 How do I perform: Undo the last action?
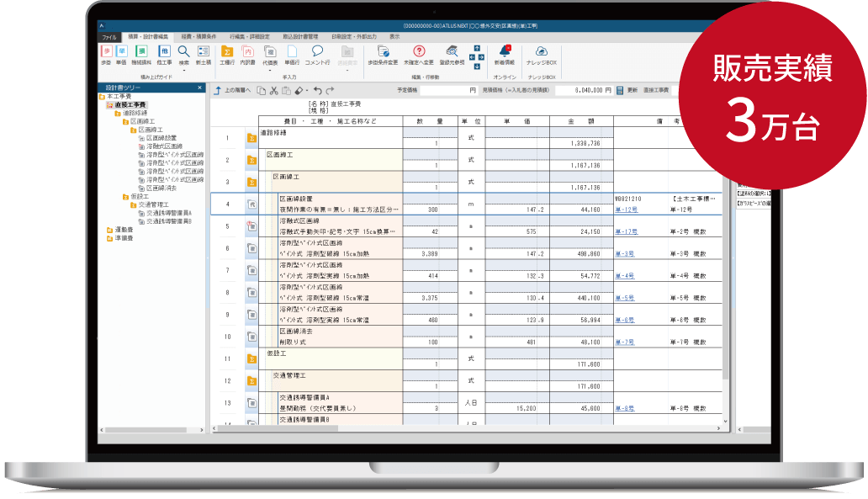point(318,90)
